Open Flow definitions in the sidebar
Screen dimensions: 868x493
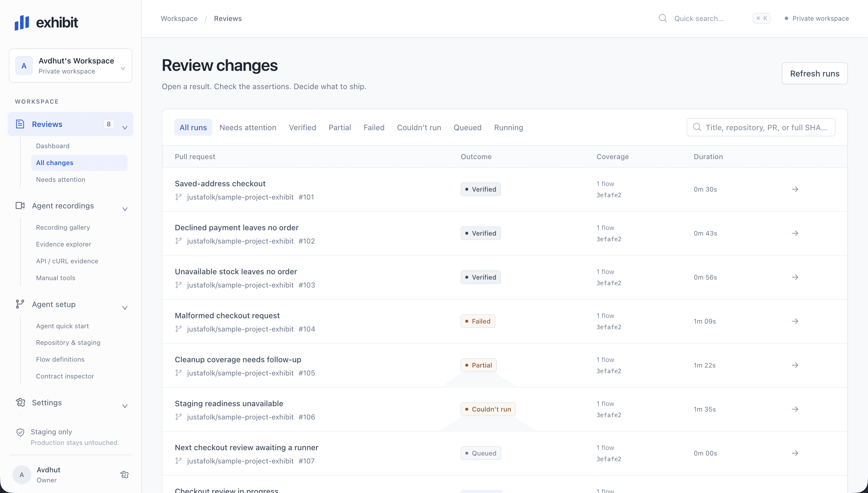tap(60, 359)
